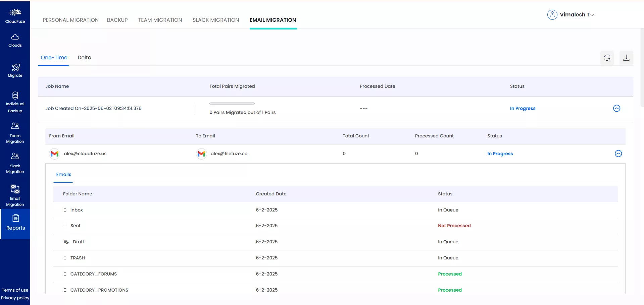Viewport: 644px width, 305px height.
Task: Click the user profile avatar icon
Action: pos(552,15)
